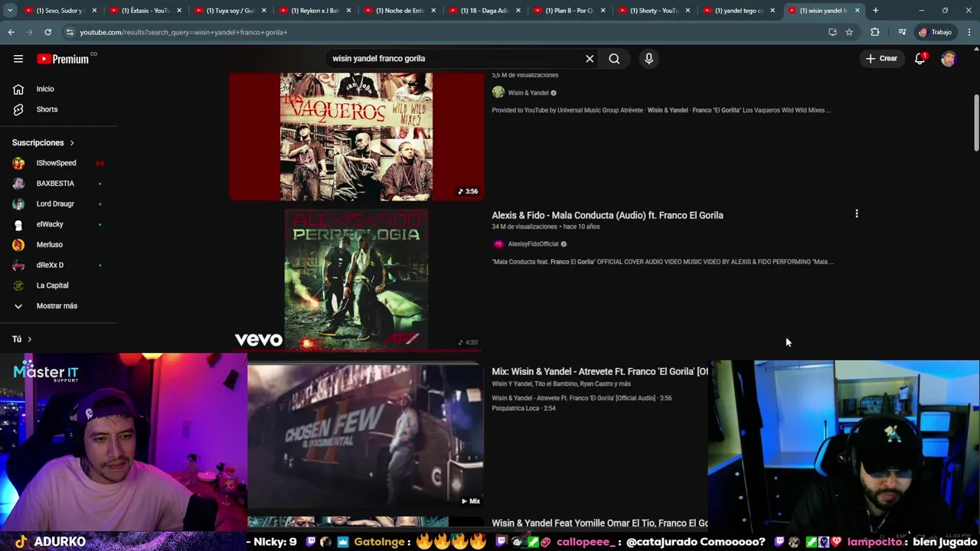This screenshot has height=551, width=980.
Task: Click the AlexisyFidoOfficial channel avatar
Action: (x=498, y=244)
